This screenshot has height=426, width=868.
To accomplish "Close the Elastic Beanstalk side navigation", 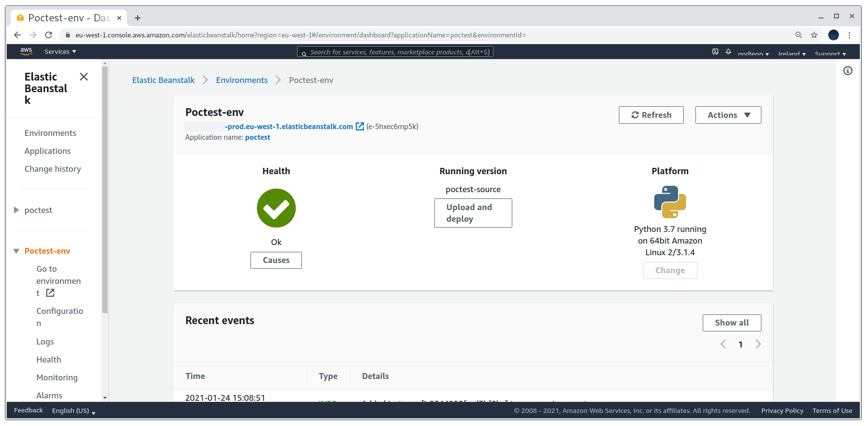I will click(x=84, y=77).
